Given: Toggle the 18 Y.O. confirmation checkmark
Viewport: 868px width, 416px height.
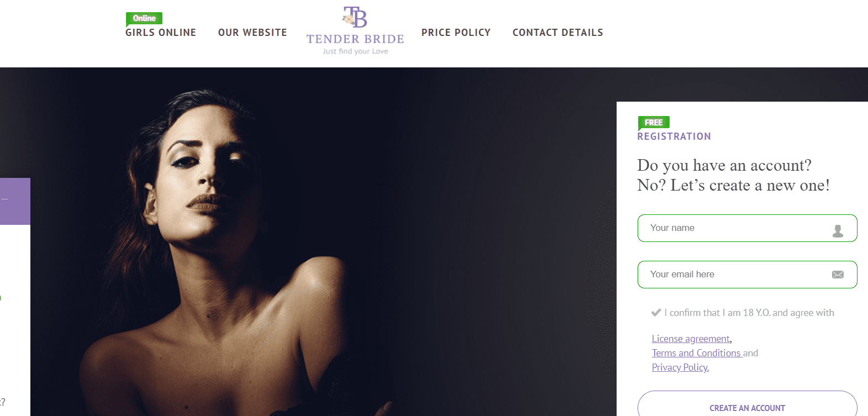Looking at the screenshot, I should pyautogui.click(x=656, y=313).
